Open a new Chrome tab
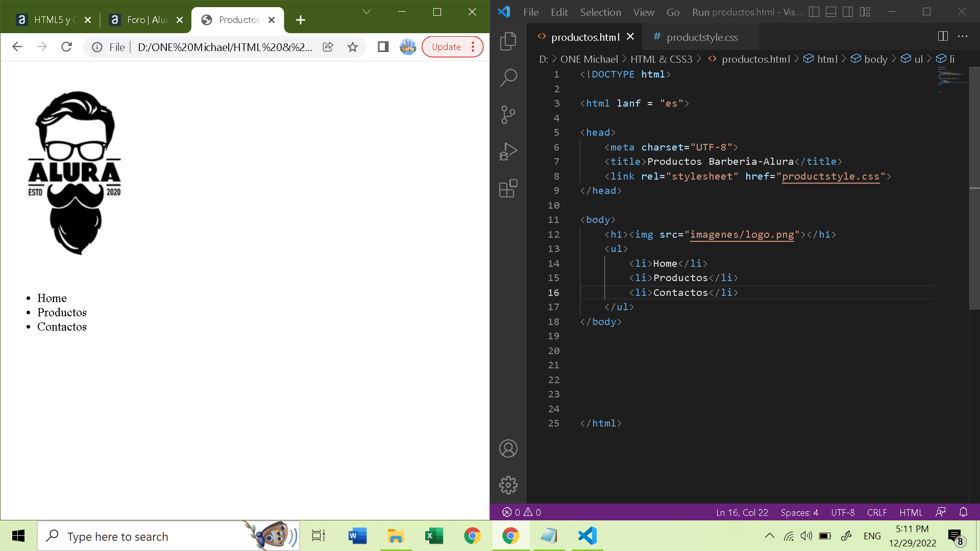The height and width of the screenshot is (551, 980). click(x=301, y=20)
